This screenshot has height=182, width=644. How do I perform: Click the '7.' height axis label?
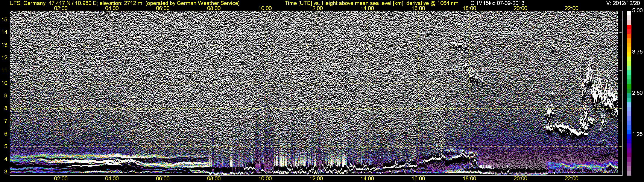click(6, 121)
